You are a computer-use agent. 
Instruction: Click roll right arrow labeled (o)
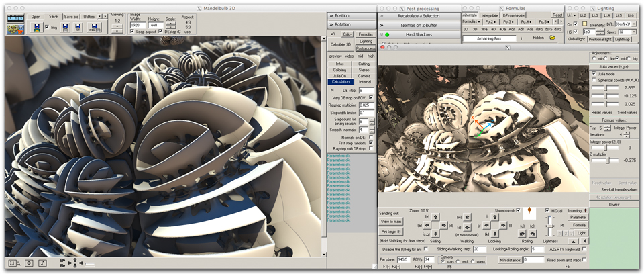[532, 233]
